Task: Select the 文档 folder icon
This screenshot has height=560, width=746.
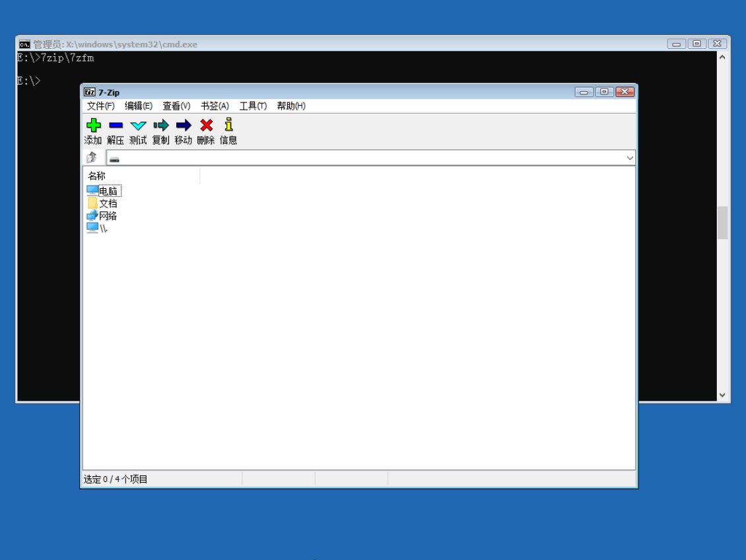Action: (x=92, y=203)
